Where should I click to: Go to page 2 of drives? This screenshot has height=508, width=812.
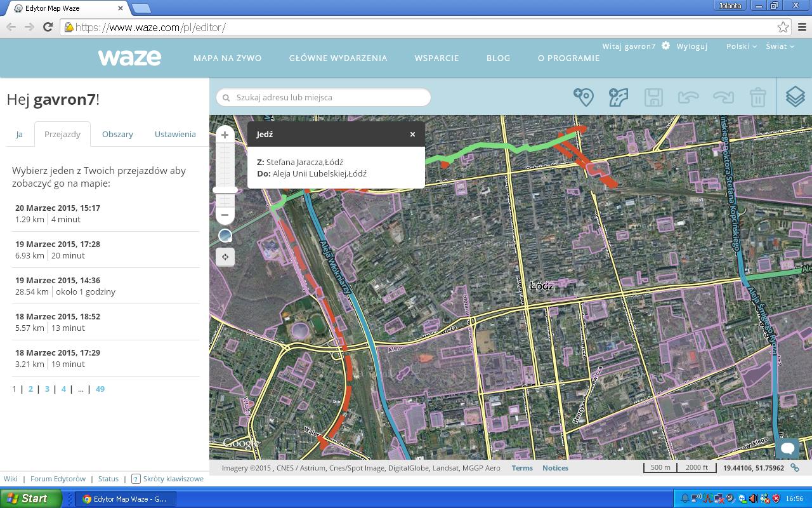point(30,389)
